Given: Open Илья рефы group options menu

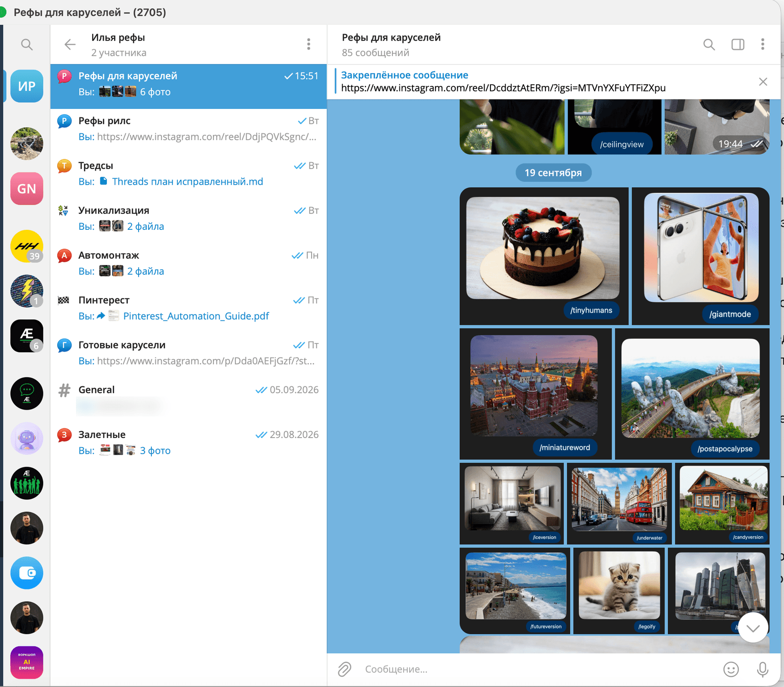Looking at the screenshot, I should point(309,45).
